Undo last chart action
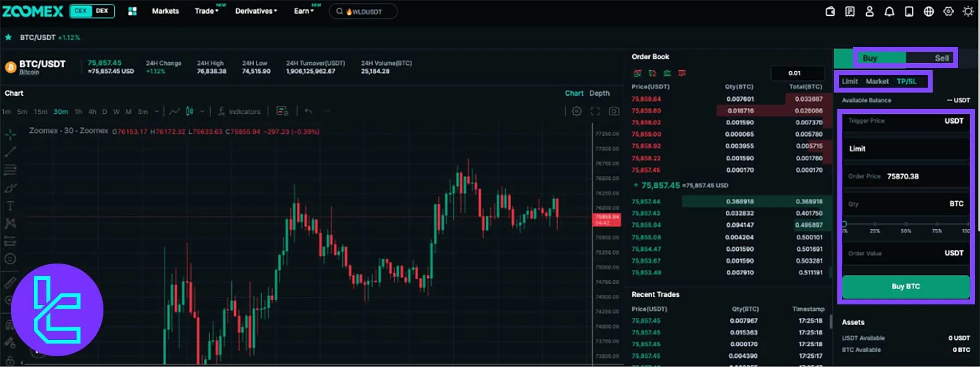Screen dimensions: 980x367 tap(309, 111)
